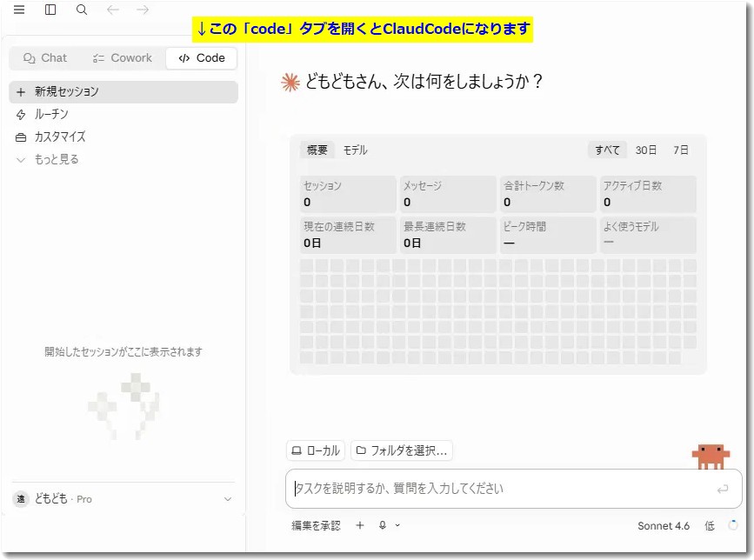This screenshot has height=560, width=754.
Task: Click the user avatar icon
Action: 21,499
